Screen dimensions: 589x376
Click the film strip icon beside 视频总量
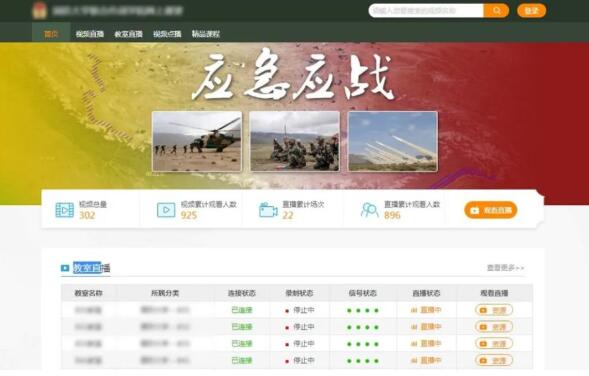point(65,210)
